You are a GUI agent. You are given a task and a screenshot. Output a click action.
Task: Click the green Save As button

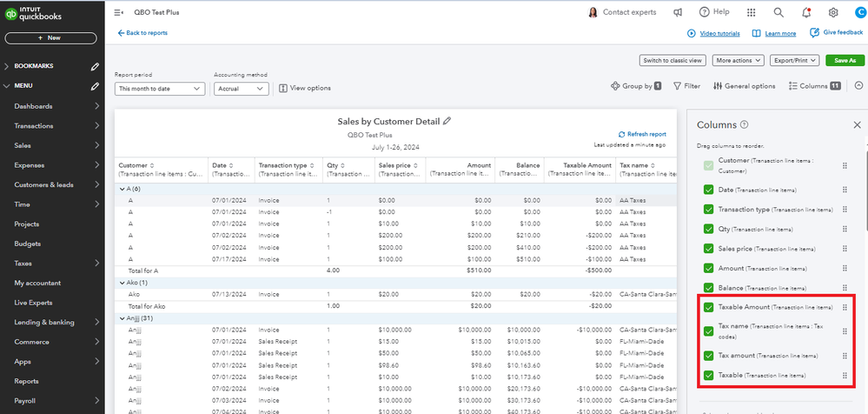(x=845, y=61)
